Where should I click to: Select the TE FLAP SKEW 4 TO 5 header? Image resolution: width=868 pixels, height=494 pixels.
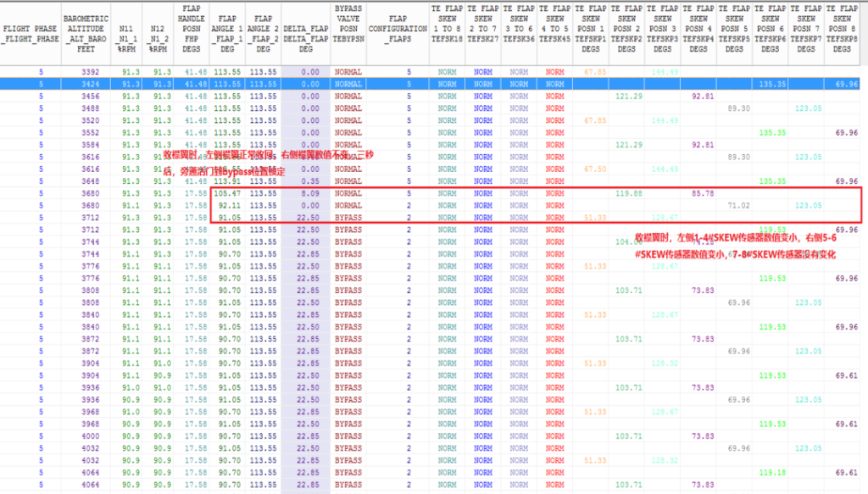coord(555,33)
